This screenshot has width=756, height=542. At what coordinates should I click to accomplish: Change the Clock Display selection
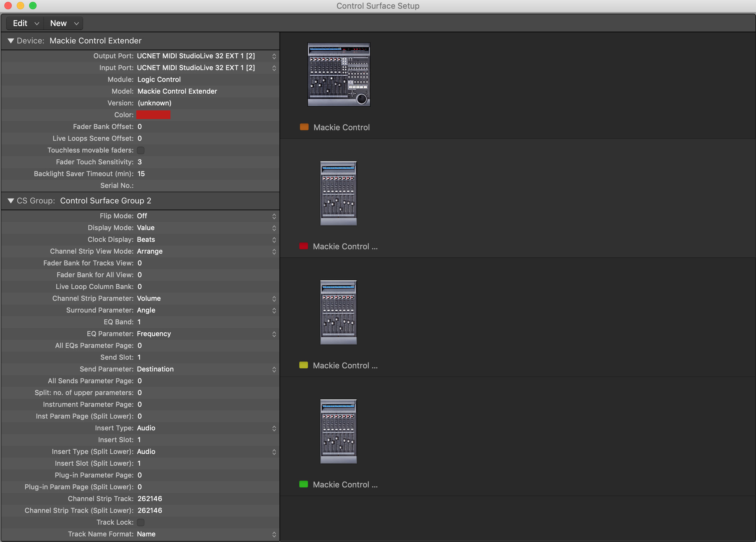tap(274, 239)
